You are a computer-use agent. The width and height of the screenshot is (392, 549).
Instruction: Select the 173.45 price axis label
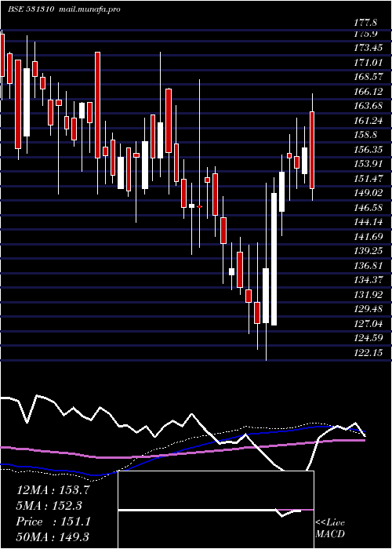[x=368, y=47]
